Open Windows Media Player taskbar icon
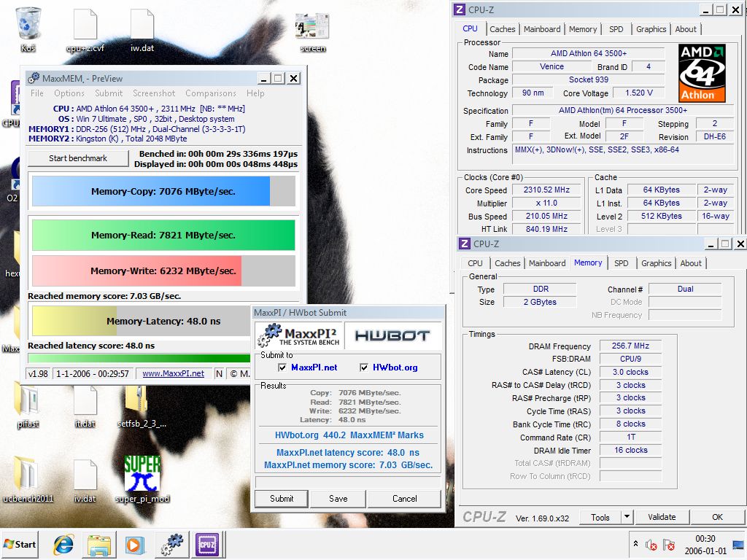 [x=135, y=544]
